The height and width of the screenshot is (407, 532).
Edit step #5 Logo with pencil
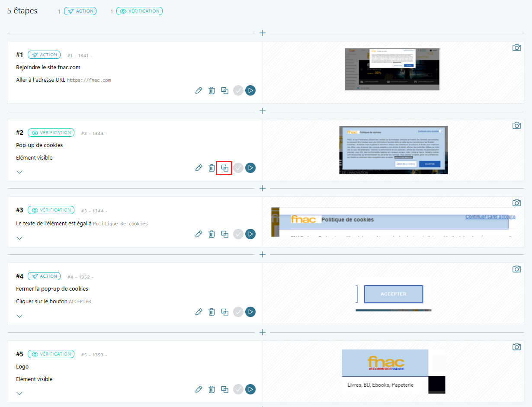[x=199, y=389]
